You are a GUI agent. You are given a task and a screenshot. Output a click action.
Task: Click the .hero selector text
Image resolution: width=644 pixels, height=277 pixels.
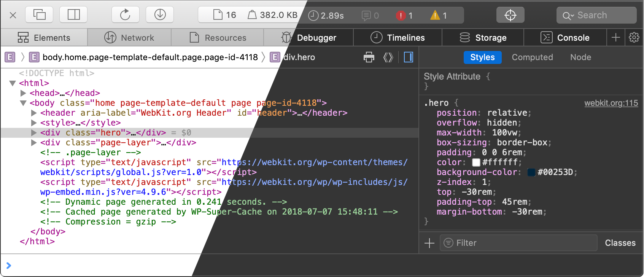tap(436, 103)
